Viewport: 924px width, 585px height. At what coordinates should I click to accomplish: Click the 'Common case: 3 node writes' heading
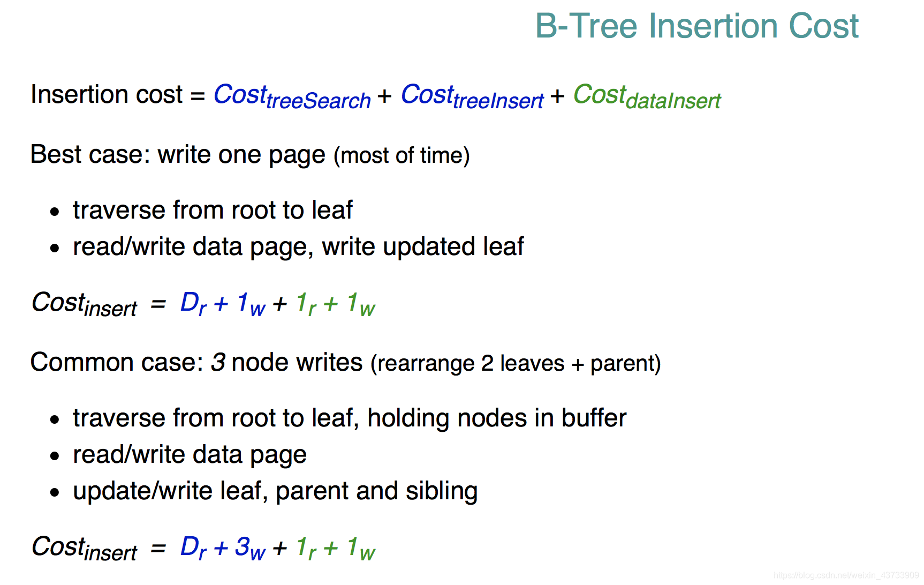[196, 362]
